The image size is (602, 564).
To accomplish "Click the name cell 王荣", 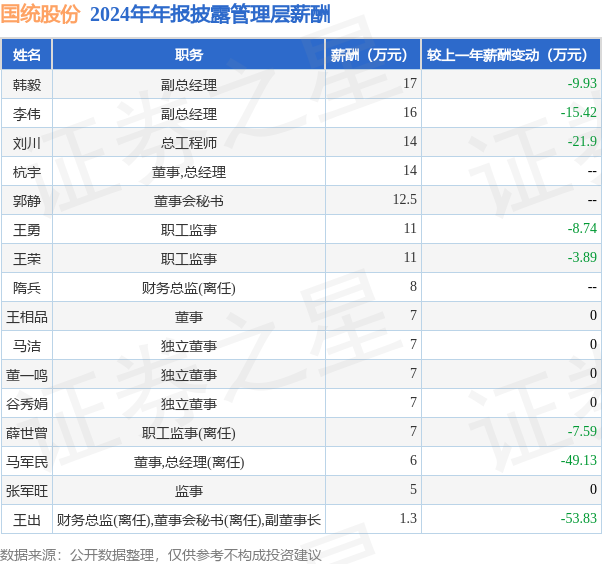I will (26, 259).
